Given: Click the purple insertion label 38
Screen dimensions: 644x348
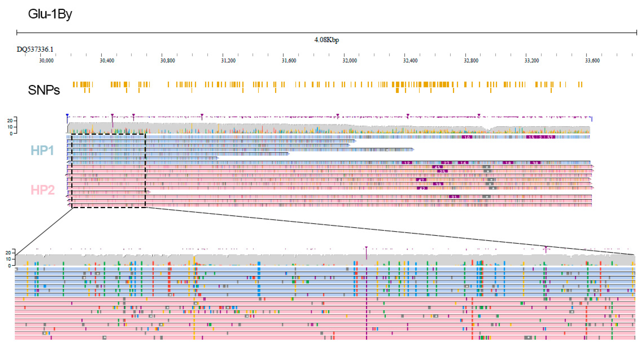Looking at the screenshot, I should pos(535,163).
